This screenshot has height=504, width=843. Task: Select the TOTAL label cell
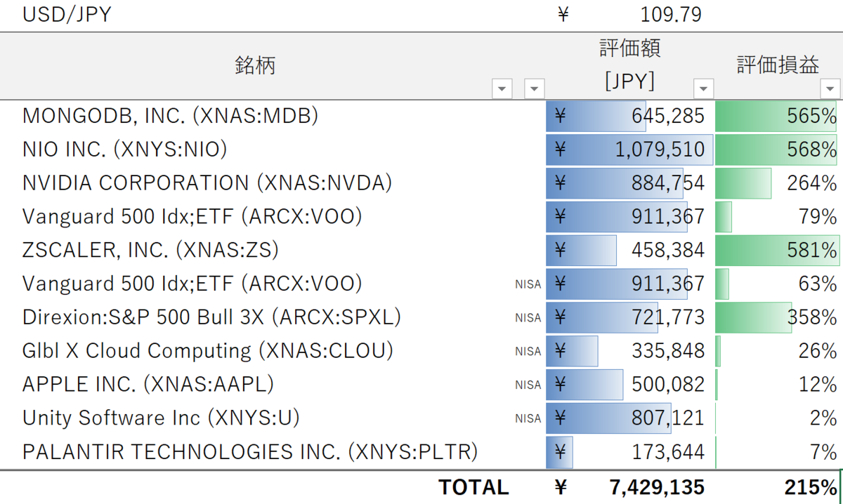473,487
